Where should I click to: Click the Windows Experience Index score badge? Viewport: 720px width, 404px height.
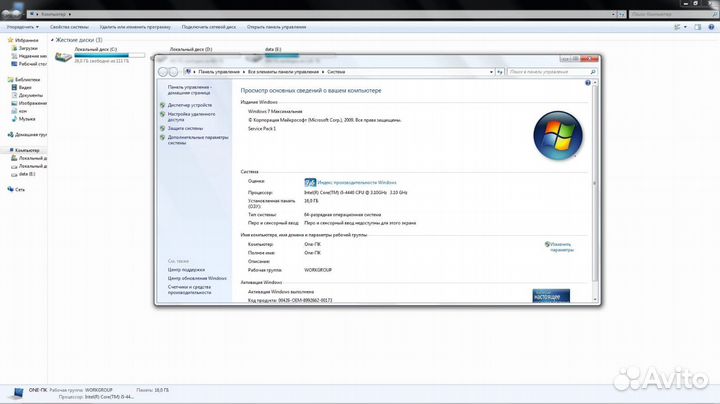click(310, 182)
